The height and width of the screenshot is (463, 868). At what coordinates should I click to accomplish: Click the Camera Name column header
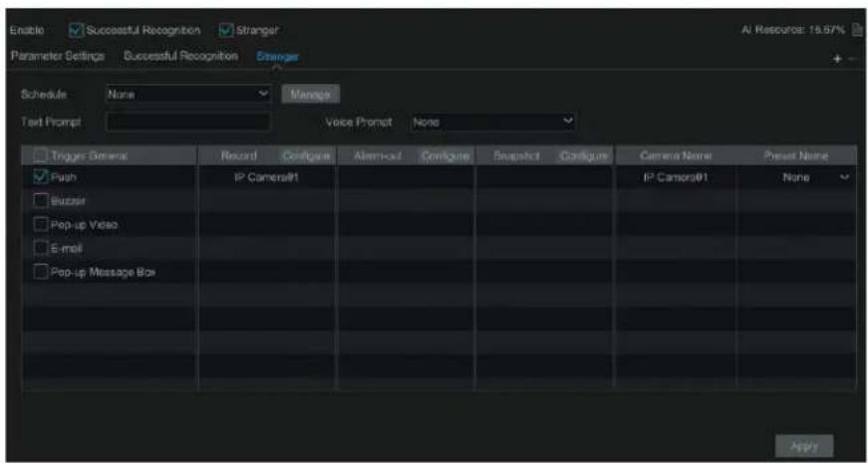click(x=676, y=156)
